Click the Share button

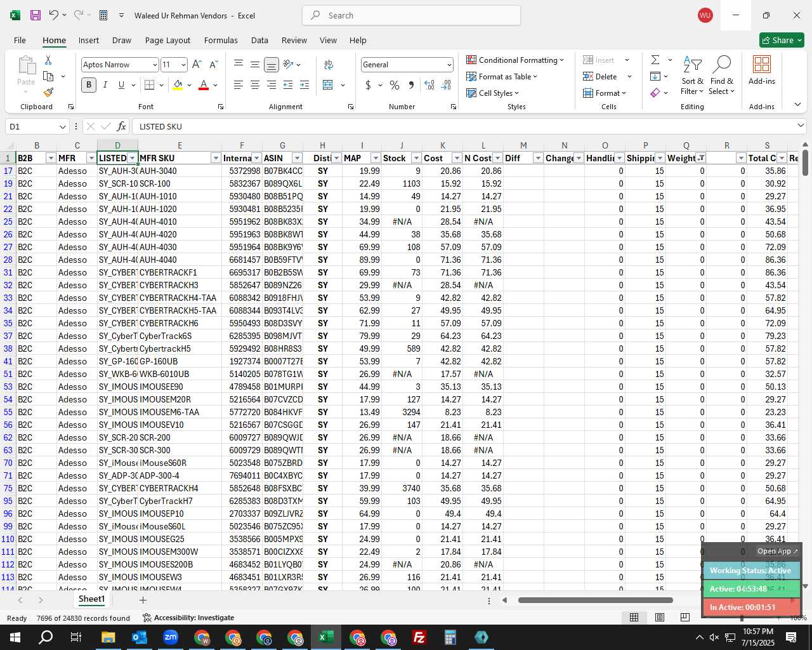[782, 40]
